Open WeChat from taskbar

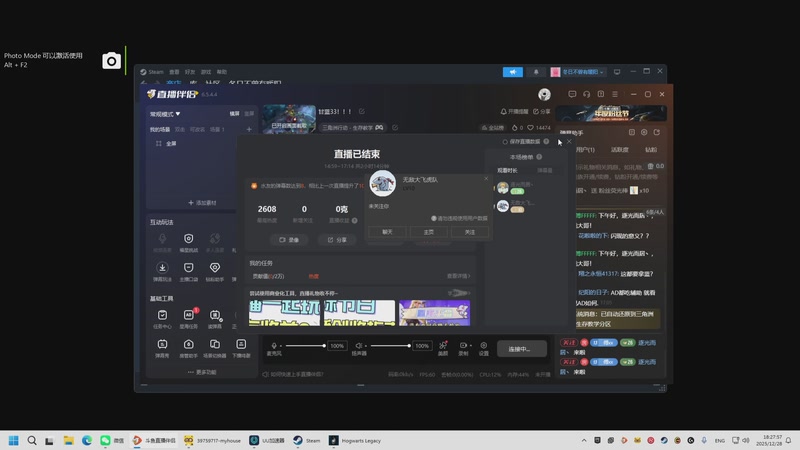click(112, 440)
